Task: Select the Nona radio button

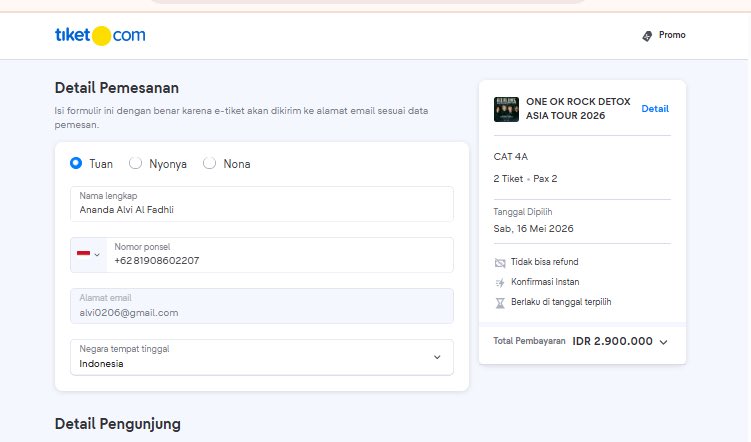Action: tap(209, 163)
